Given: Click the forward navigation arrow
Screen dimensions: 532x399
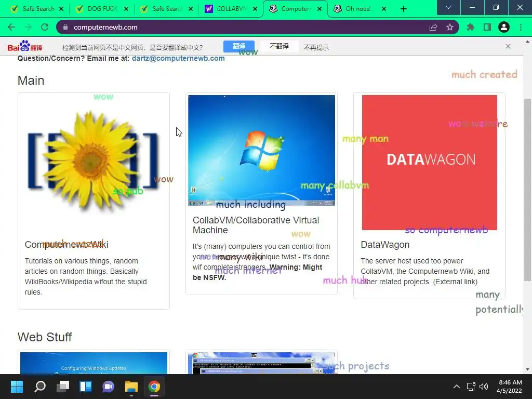Looking at the screenshot, I should [x=28, y=27].
